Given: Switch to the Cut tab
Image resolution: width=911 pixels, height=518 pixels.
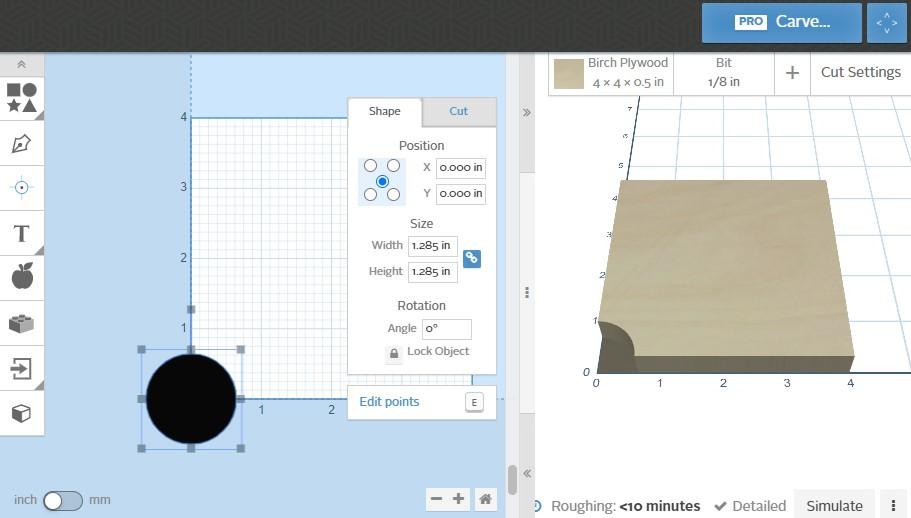Looking at the screenshot, I should coord(458,111).
